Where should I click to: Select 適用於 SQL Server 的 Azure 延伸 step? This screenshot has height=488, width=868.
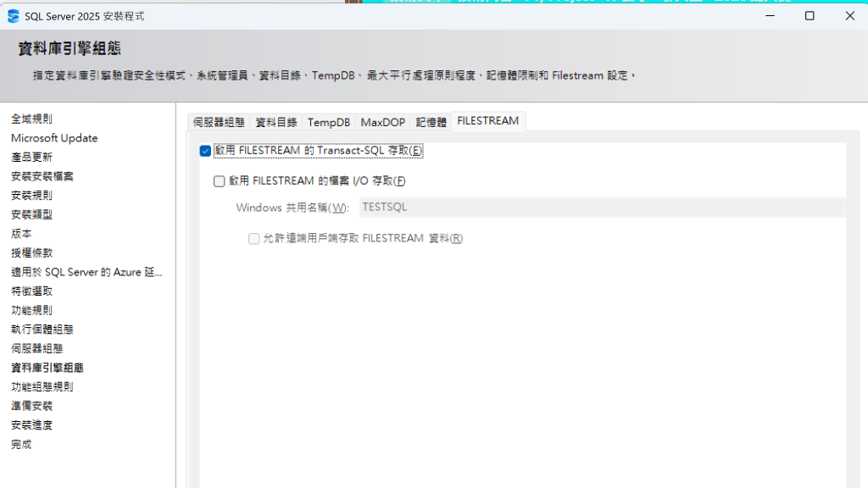(x=86, y=272)
